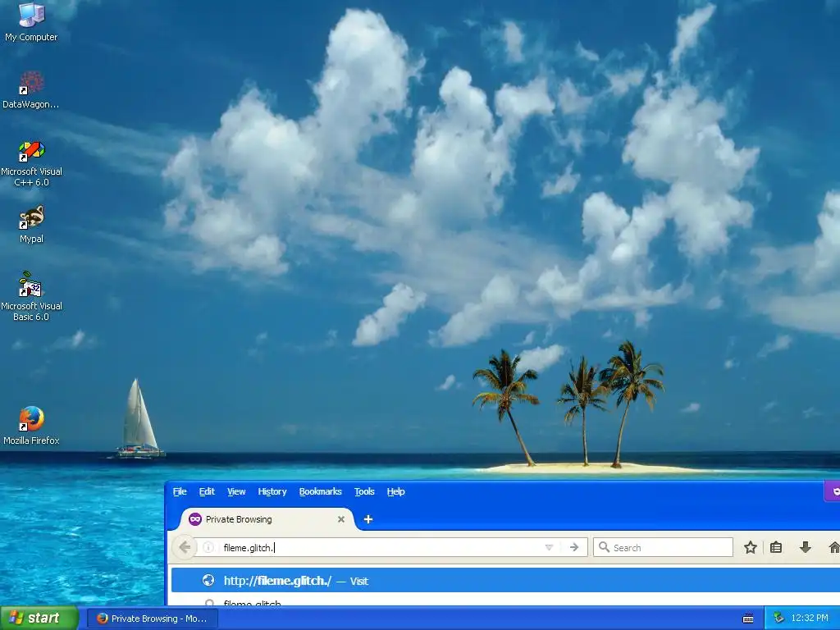Image resolution: width=840 pixels, height=630 pixels.
Task: Select the Mozilla Firefox desktop shortcut
Action: click(31, 426)
